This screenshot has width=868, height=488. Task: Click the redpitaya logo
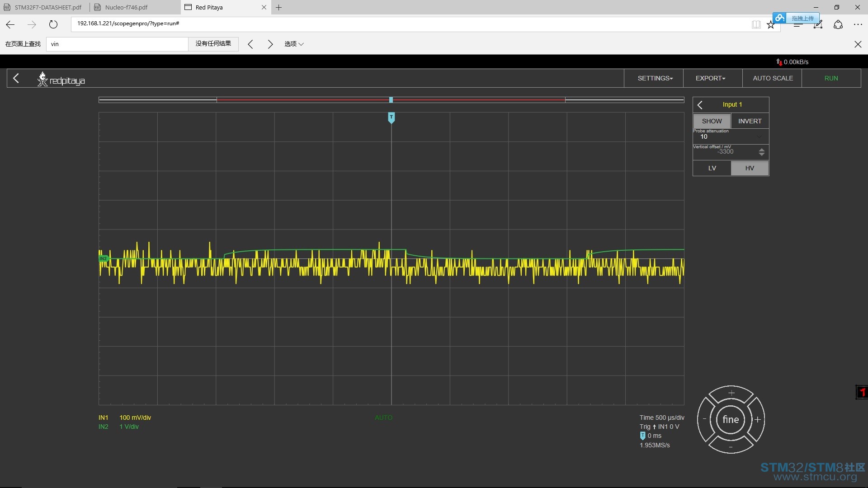click(61, 79)
